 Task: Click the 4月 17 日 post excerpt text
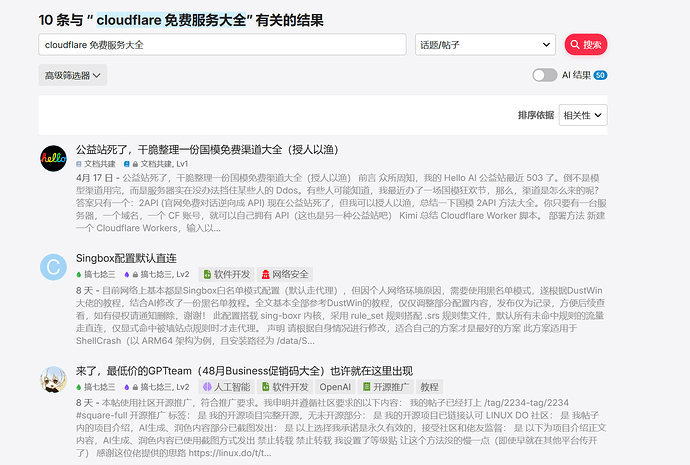pos(341,203)
